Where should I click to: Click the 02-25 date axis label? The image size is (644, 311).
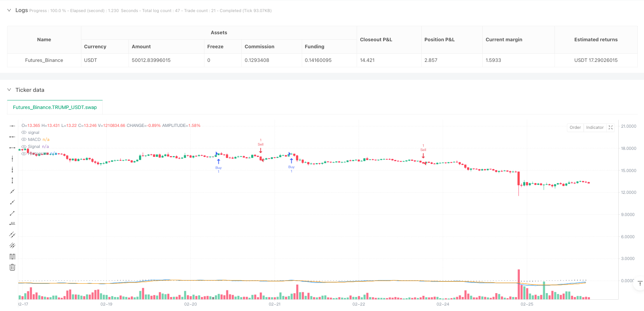(x=527, y=304)
